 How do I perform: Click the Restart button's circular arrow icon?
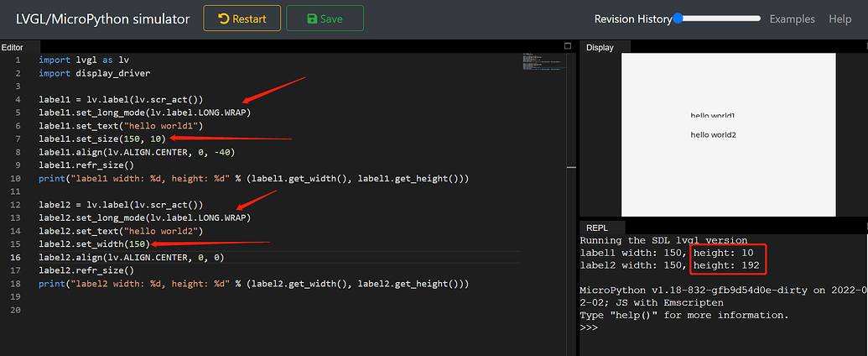pyautogui.click(x=223, y=18)
